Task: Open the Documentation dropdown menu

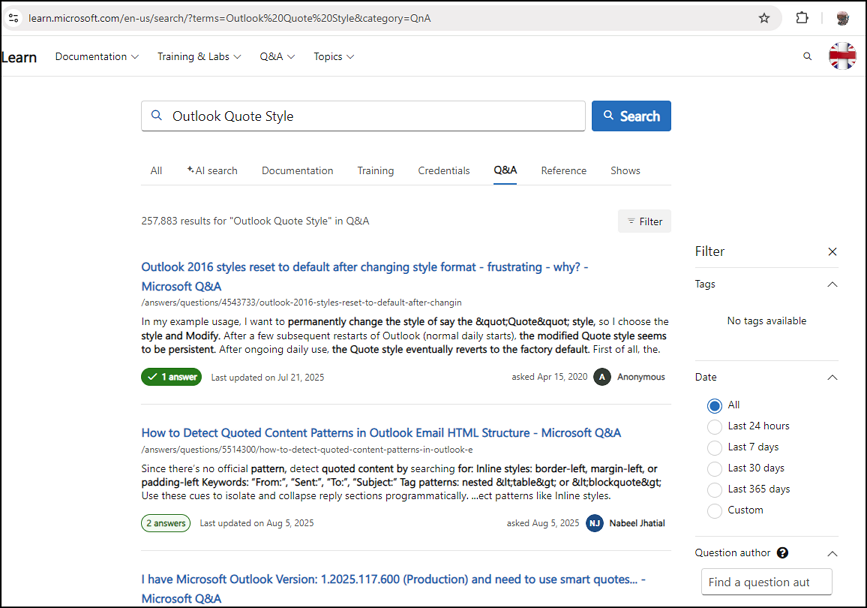Action: pos(97,56)
